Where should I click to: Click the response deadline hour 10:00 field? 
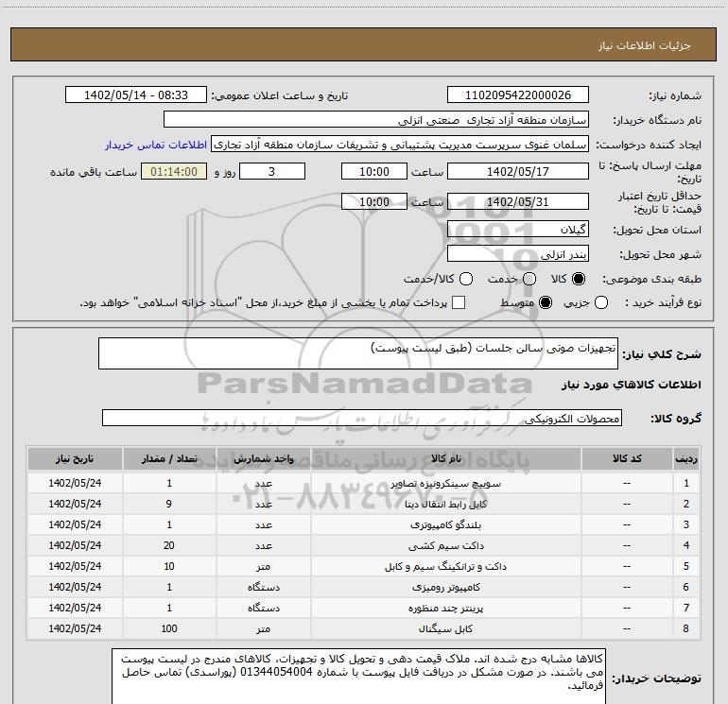click(374, 171)
